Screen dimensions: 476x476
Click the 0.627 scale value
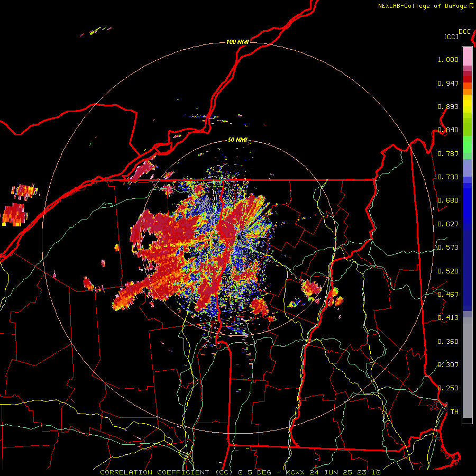(x=448, y=224)
